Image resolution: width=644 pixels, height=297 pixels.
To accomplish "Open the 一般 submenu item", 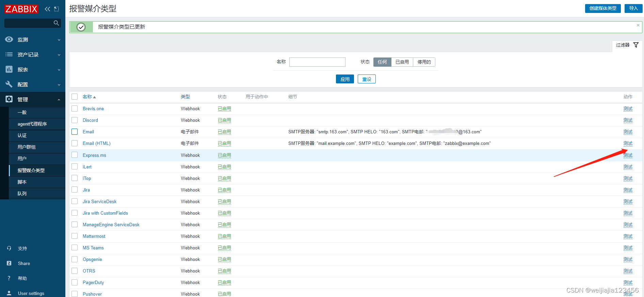I will [37, 112].
